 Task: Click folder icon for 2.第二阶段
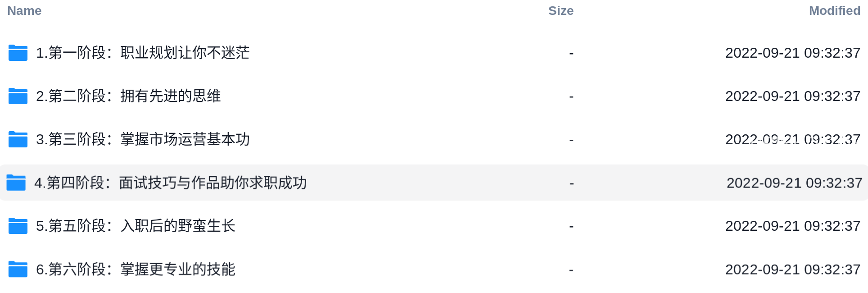click(x=18, y=96)
